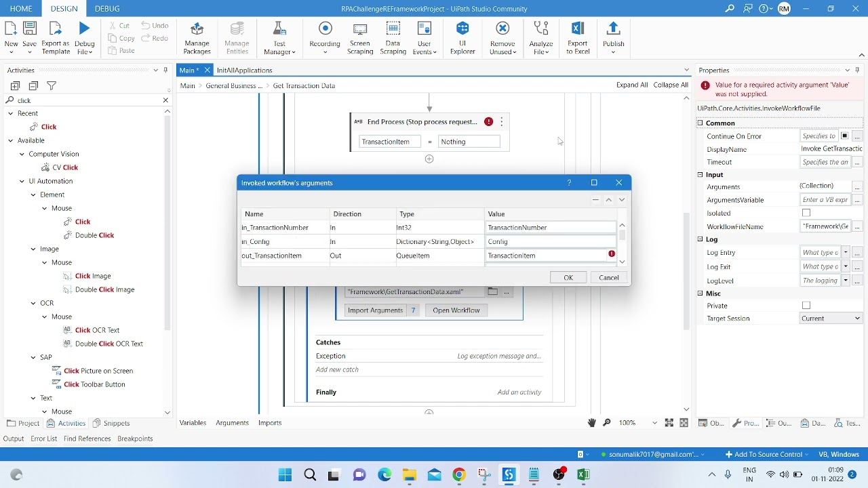Expand all items in Activities panel toolbar
The width and height of the screenshot is (868, 488).
click(x=15, y=86)
